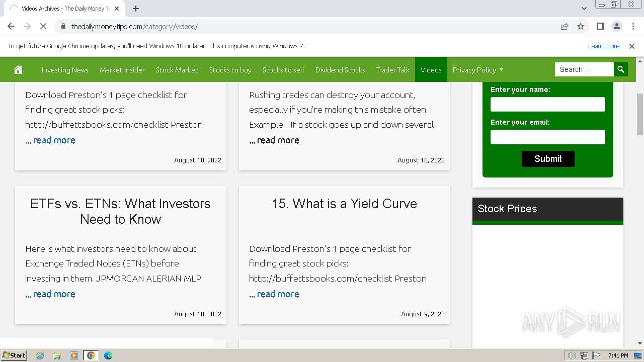The height and width of the screenshot is (362, 644).
Task: Open the tab search chevron
Action: pos(584,9)
